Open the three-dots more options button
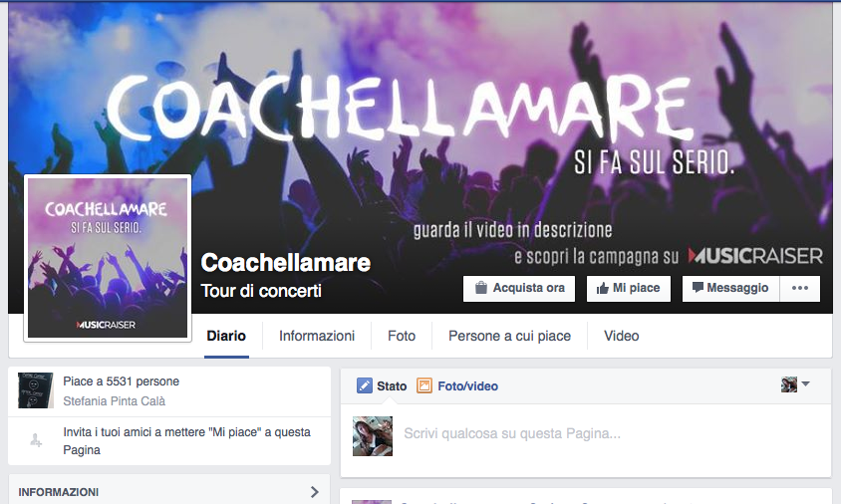The width and height of the screenshot is (841, 504). pyautogui.click(x=800, y=289)
